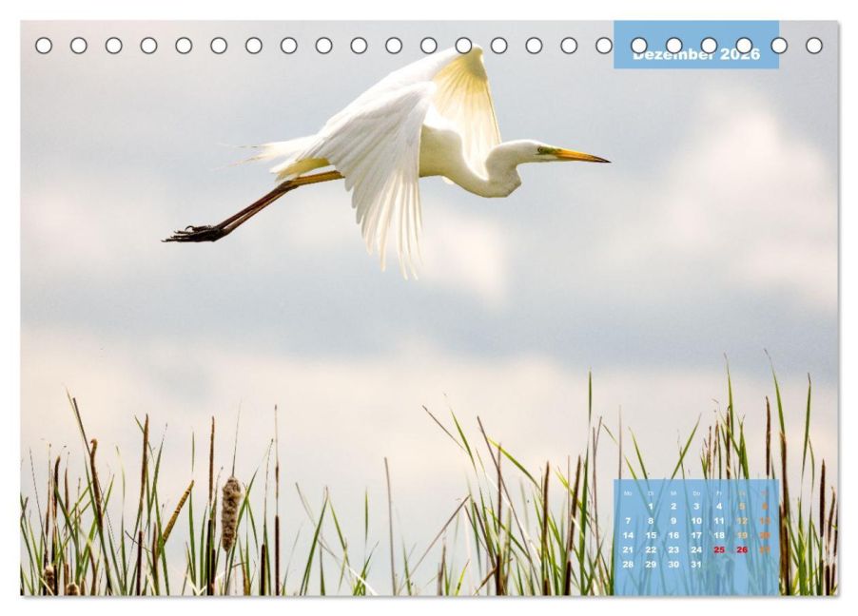Select date 18 in the December calendar
The height and width of the screenshot is (616, 858).
[x=719, y=535]
